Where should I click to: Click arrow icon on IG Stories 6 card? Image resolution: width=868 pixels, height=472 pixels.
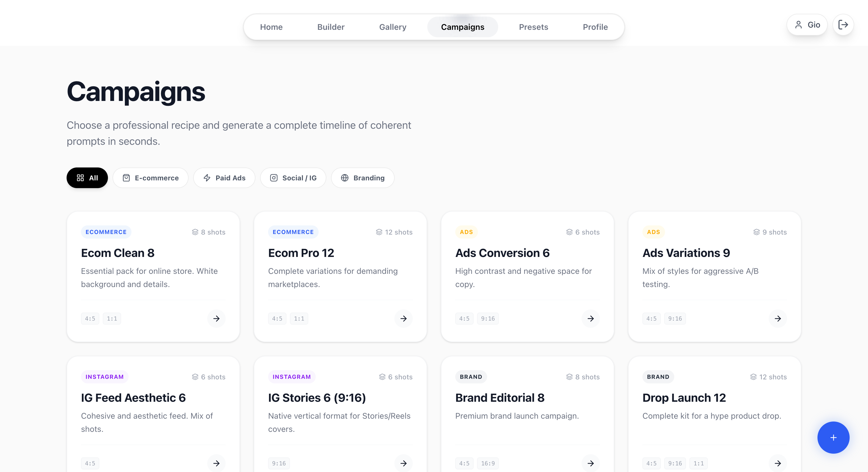[x=403, y=463]
